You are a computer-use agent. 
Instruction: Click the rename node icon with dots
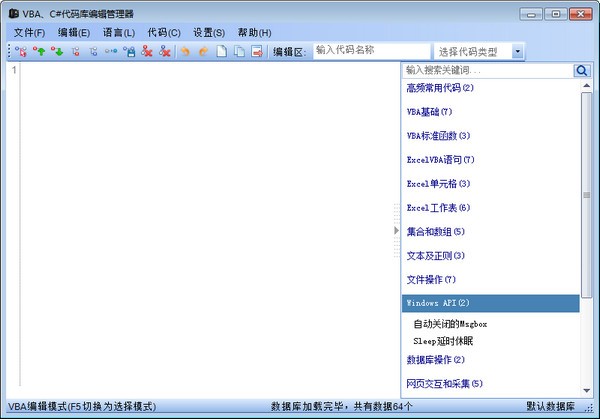[x=111, y=51]
